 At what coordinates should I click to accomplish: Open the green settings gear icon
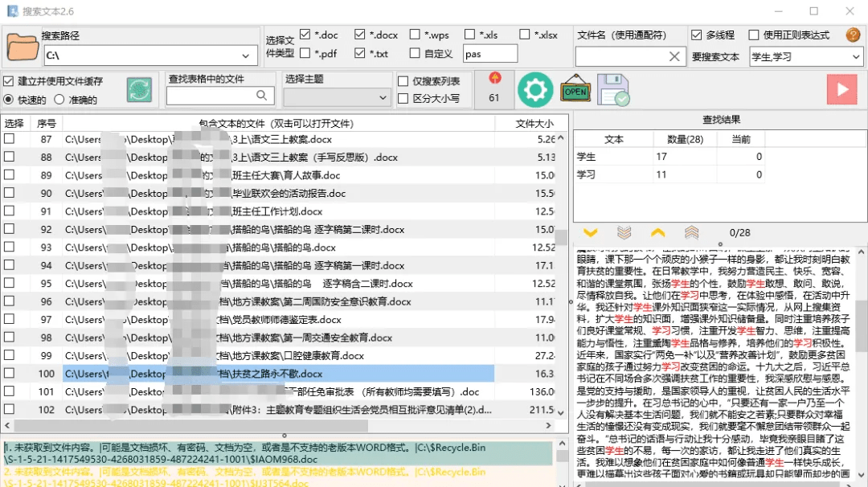pos(535,90)
